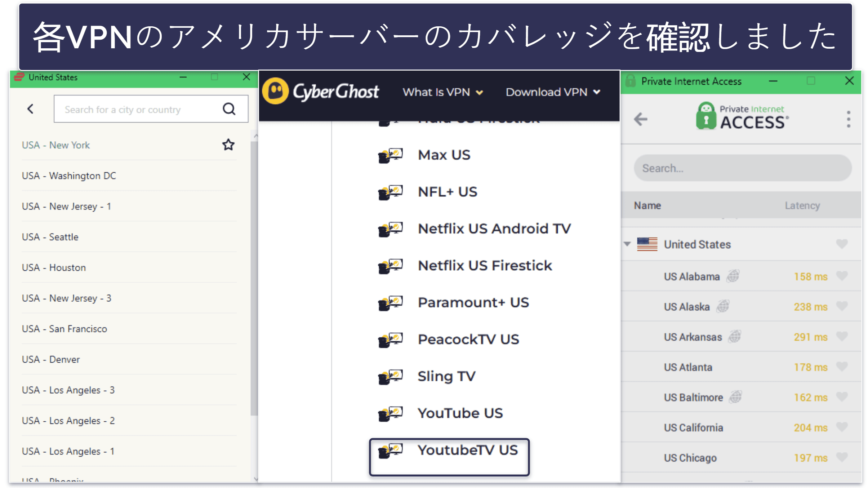The height and width of the screenshot is (488, 868).
Task: Click the Paramount+ US streaming icon
Action: [x=390, y=303]
